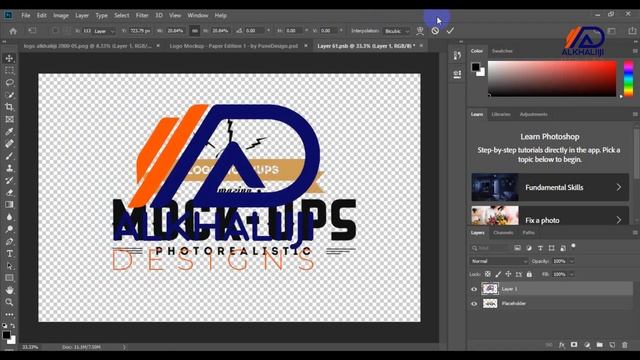Switch to warp mode icon in options bar
Viewport: 640px width, 360px height.
pyautogui.click(x=420, y=31)
